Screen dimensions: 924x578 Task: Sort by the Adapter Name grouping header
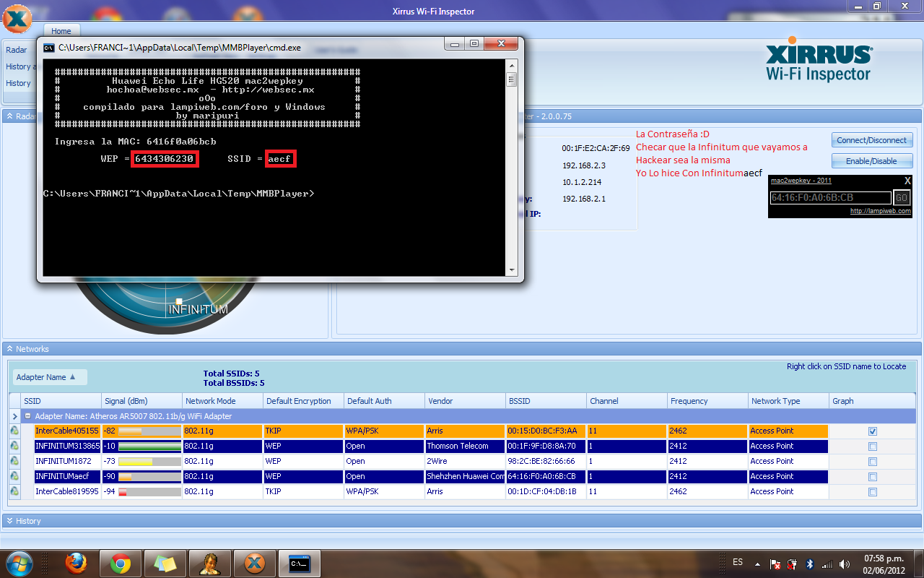pyautogui.click(x=51, y=377)
